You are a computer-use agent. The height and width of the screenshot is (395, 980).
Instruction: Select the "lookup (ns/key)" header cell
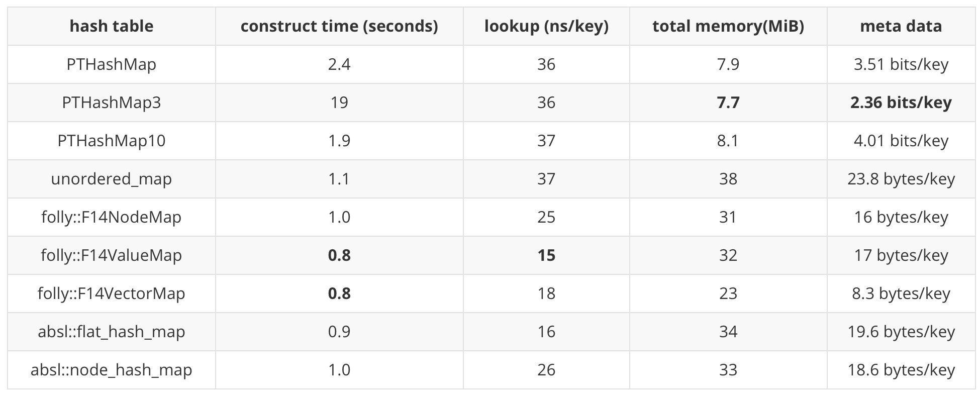(x=546, y=26)
